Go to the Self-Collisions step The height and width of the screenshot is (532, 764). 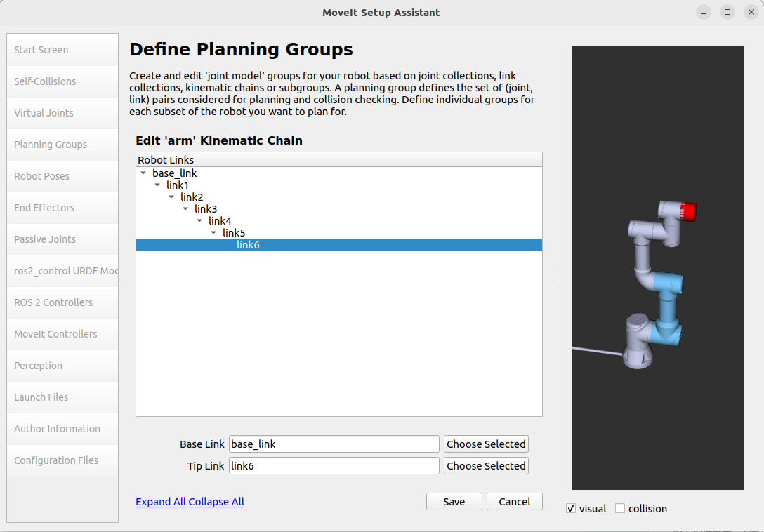click(x=62, y=81)
